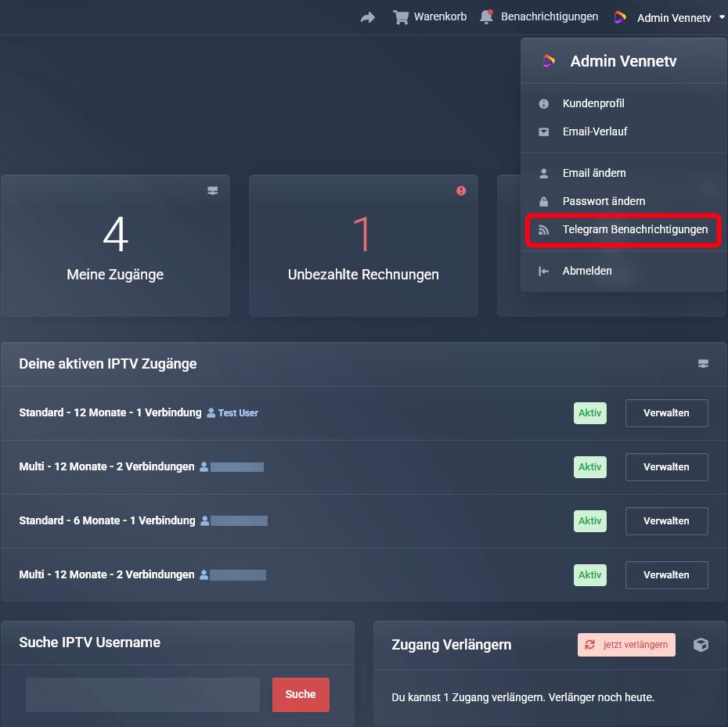Click the cube icon in Zugang Verlängern panel
728x727 pixels.
tap(701, 645)
